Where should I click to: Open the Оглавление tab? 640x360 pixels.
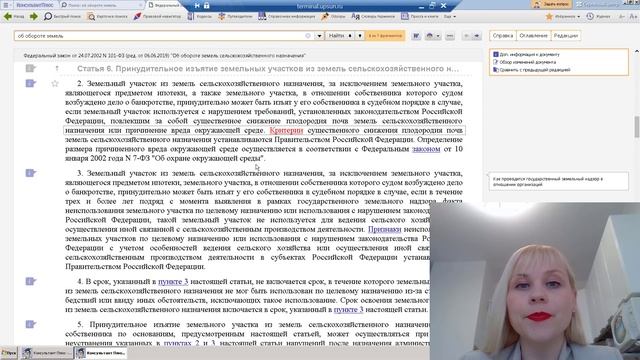coord(533,36)
